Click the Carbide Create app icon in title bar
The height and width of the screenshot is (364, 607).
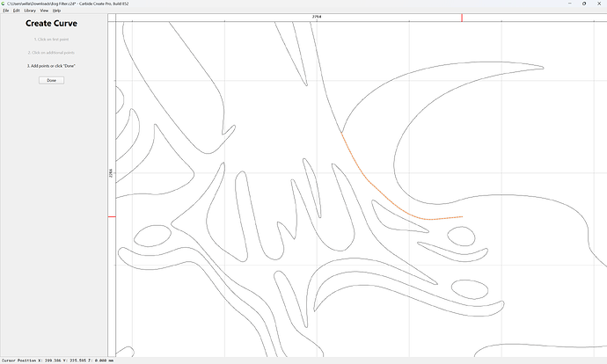[4, 4]
